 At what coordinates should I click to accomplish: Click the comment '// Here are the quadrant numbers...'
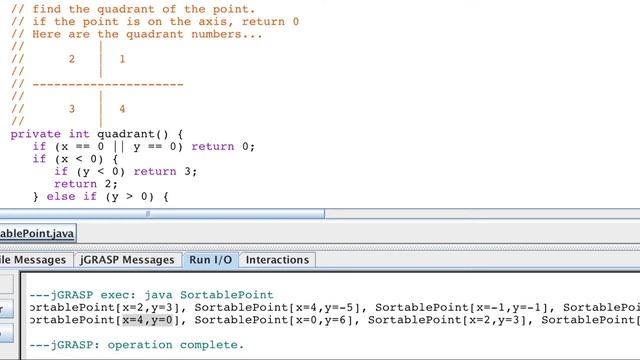(137, 34)
